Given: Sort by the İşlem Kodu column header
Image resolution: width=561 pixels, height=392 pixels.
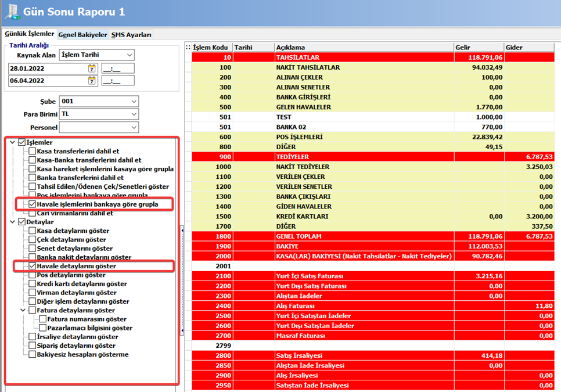Looking at the screenshot, I should coord(212,47).
